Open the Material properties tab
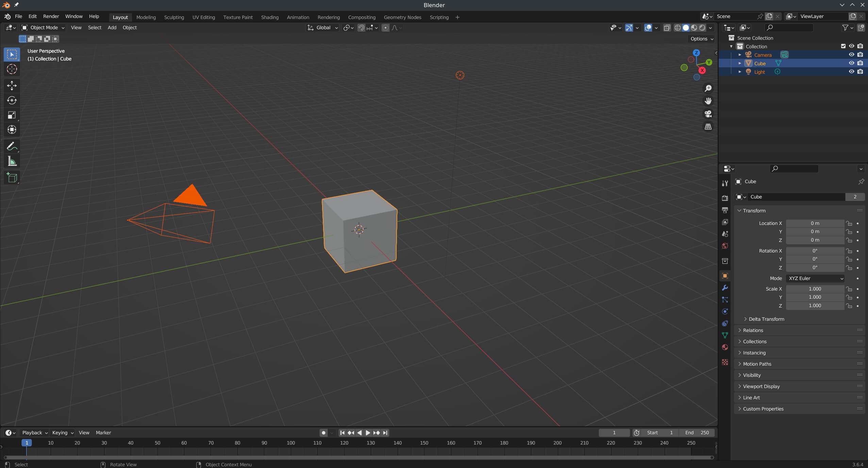The width and height of the screenshot is (868, 468). 725,347
